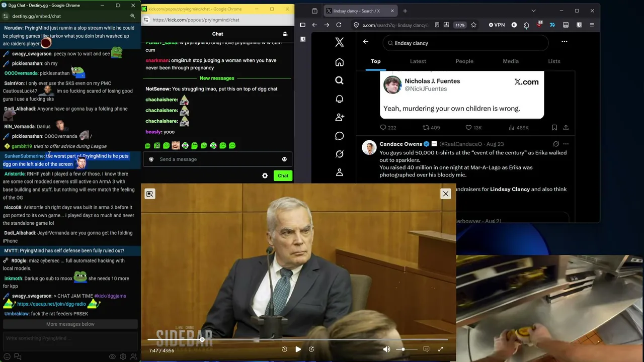Screen dimensions: 644x362
Task: Reply to the Nick Fuentes quote post
Action: pos(383,128)
